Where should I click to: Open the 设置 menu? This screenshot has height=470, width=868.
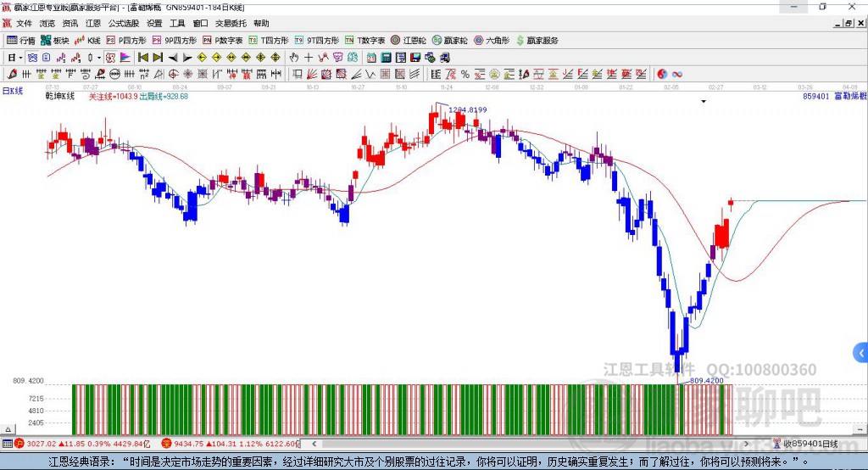tap(154, 23)
